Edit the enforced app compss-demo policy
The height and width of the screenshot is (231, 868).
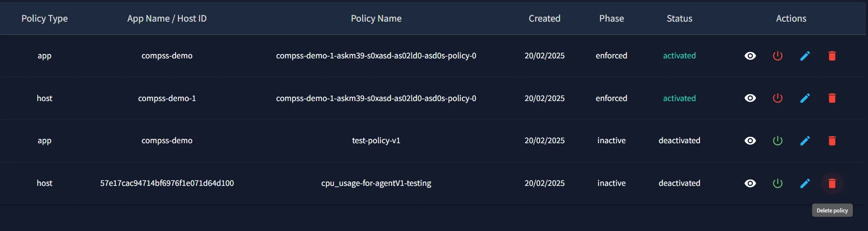tap(805, 56)
